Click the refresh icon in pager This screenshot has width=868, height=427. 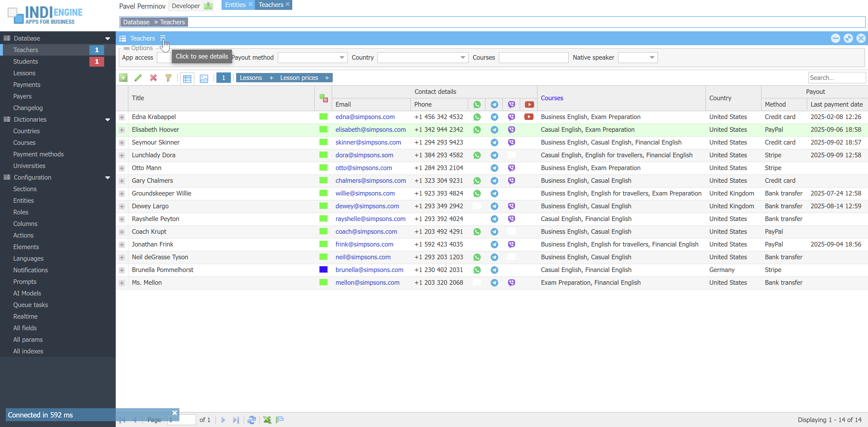251,419
